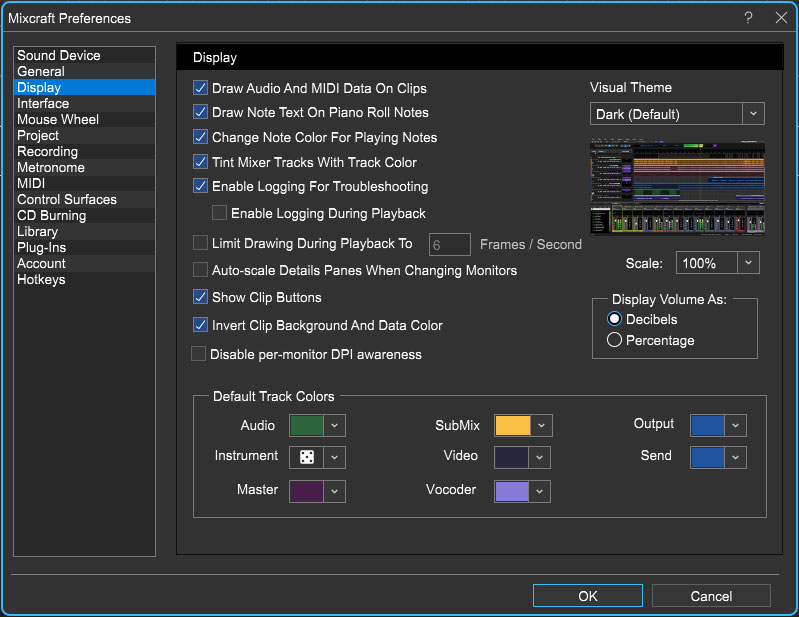Screen dimensions: 799x617
Task: Open Plug-Ins preferences
Action: pos(84,248)
